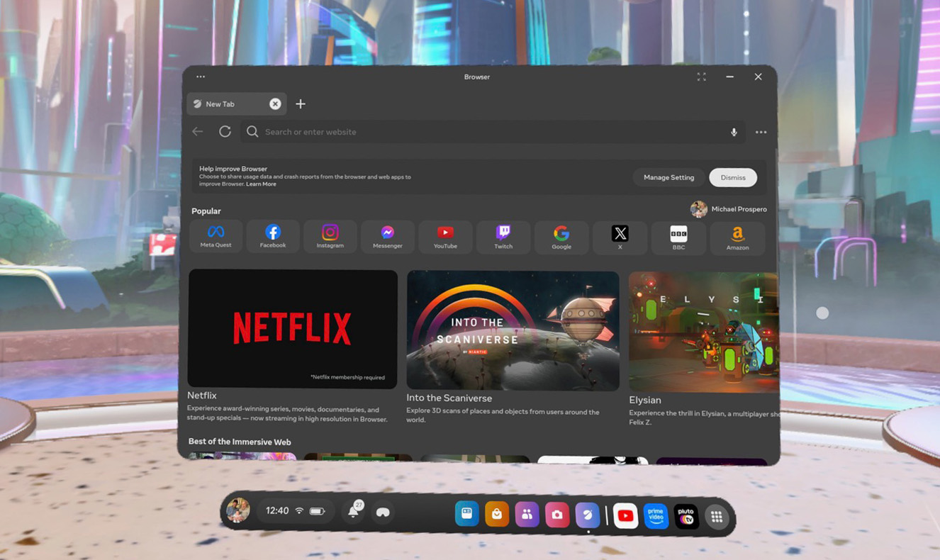
Task: Click the voice search microphone icon
Action: tap(734, 133)
